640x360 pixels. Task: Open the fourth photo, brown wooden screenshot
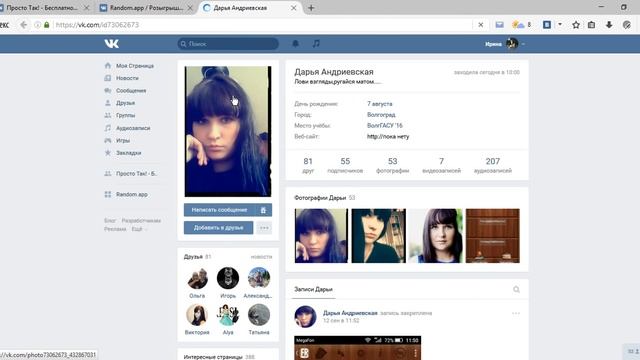click(493, 236)
